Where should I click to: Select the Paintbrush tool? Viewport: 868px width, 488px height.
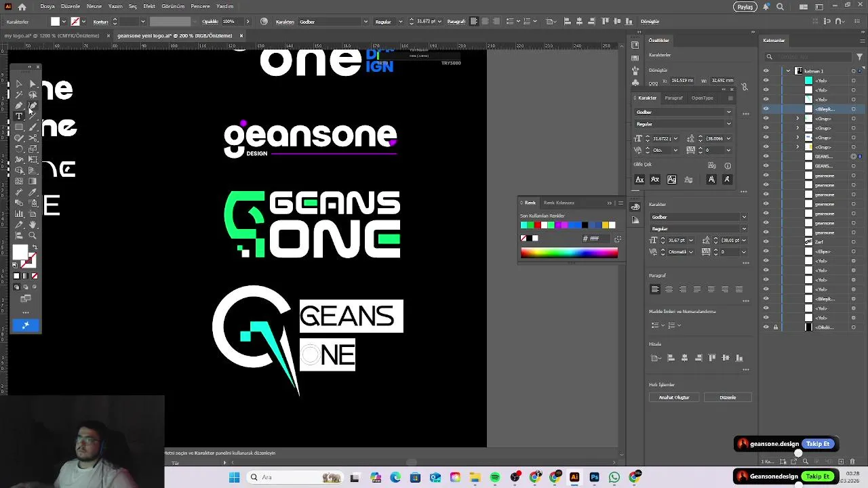33,127
